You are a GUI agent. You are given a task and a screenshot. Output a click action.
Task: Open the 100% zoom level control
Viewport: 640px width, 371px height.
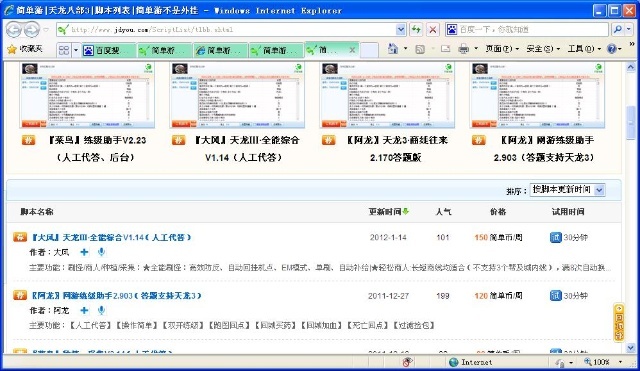(603, 362)
